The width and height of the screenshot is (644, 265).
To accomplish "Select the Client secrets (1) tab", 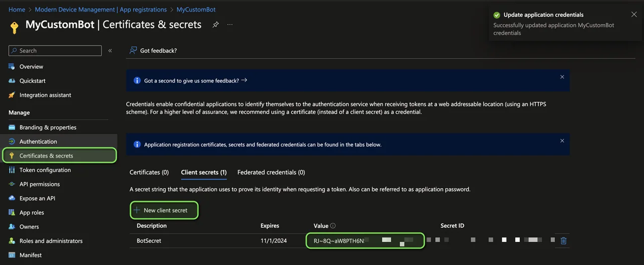I will click(204, 172).
